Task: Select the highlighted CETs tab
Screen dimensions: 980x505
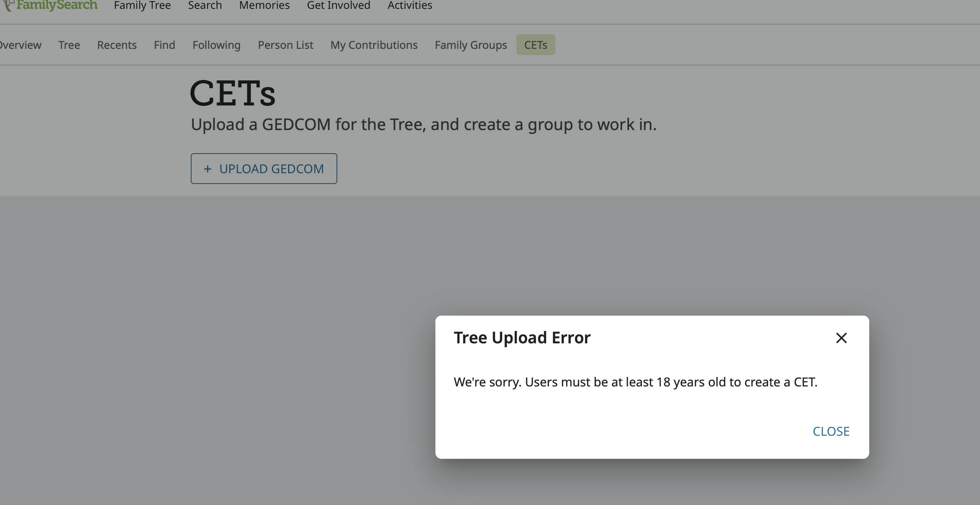Action: pos(535,45)
